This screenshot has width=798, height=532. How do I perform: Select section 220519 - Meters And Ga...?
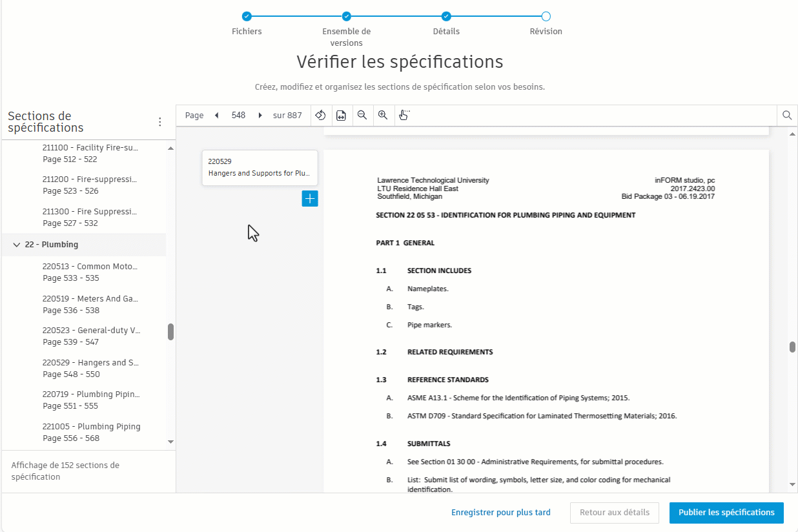click(x=90, y=304)
